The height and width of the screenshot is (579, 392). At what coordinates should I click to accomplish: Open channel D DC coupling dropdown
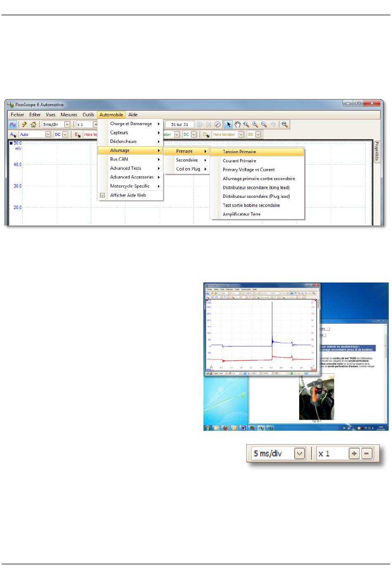pyautogui.click(x=258, y=134)
